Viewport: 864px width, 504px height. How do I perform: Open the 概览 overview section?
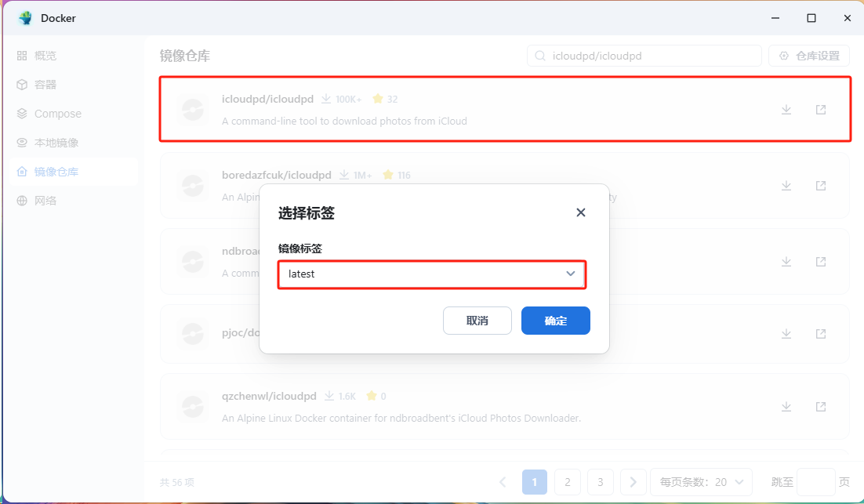click(37, 56)
